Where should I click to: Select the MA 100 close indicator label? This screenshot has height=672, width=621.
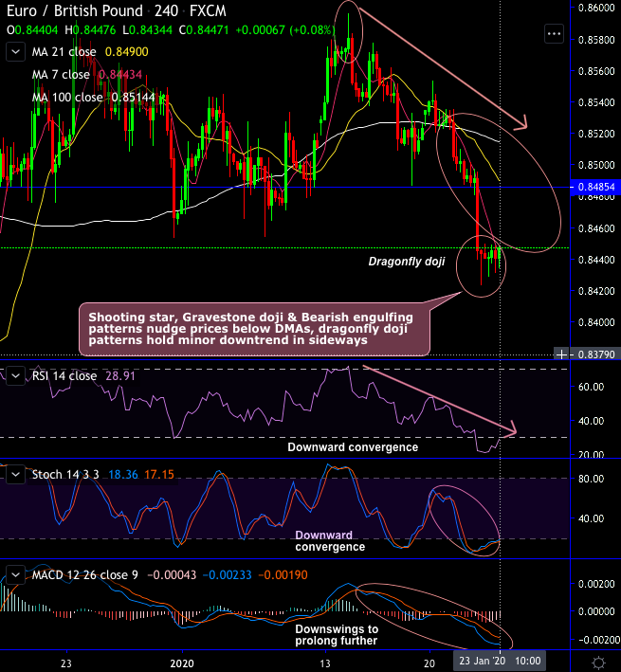(x=67, y=98)
